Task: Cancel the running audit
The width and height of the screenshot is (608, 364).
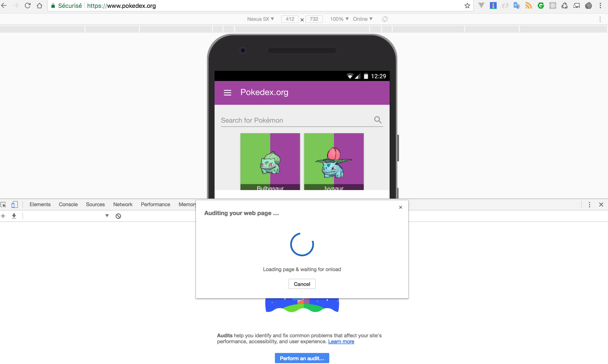Action: pyautogui.click(x=302, y=284)
